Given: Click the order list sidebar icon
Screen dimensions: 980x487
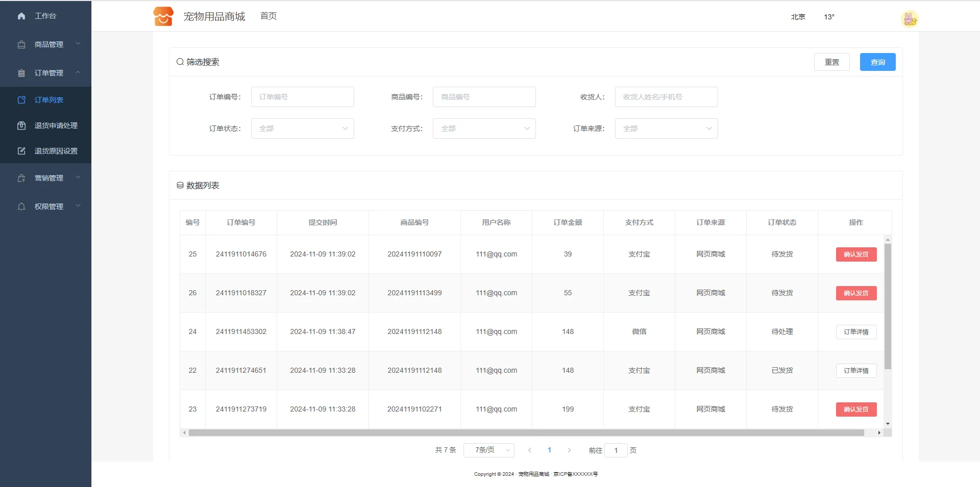Looking at the screenshot, I should [21, 100].
